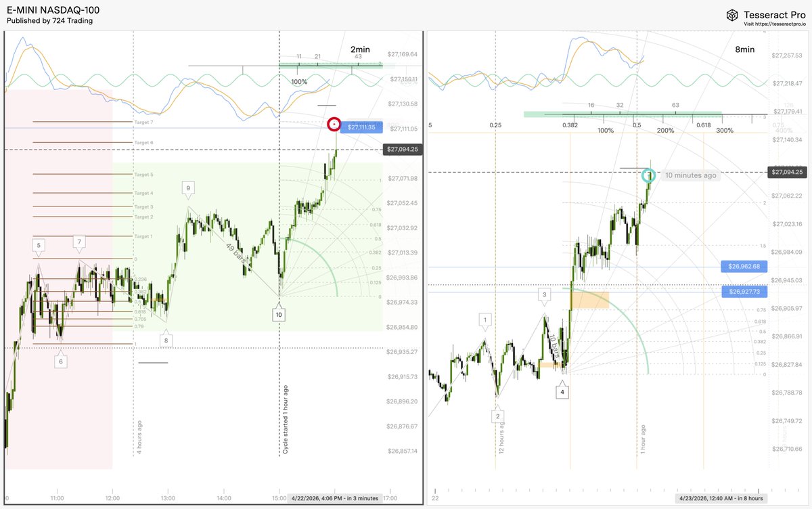
Task: Click the Target 6 level label
Action: [144, 143]
